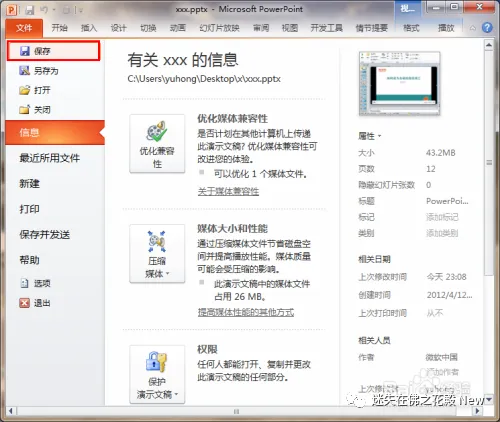Viewport: 500px width, 422px height.
Task: Switch to the 动画 ribbon tab
Action: click(x=178, y=28)
